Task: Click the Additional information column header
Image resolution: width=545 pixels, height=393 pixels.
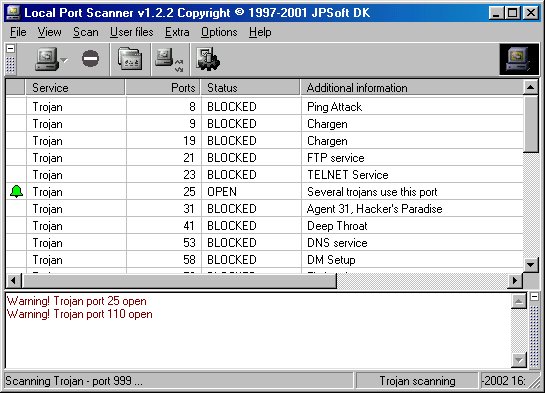Action: 412,87
